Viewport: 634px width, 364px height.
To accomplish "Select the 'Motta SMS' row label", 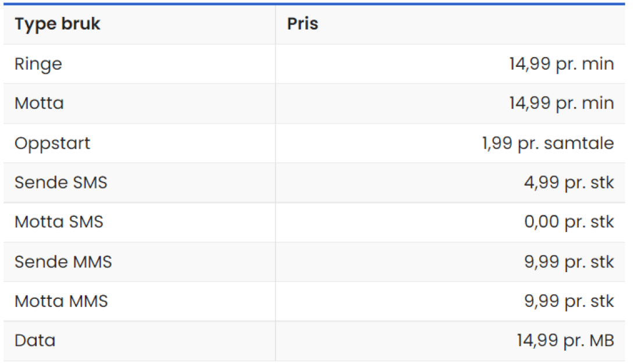I will 59,222.
